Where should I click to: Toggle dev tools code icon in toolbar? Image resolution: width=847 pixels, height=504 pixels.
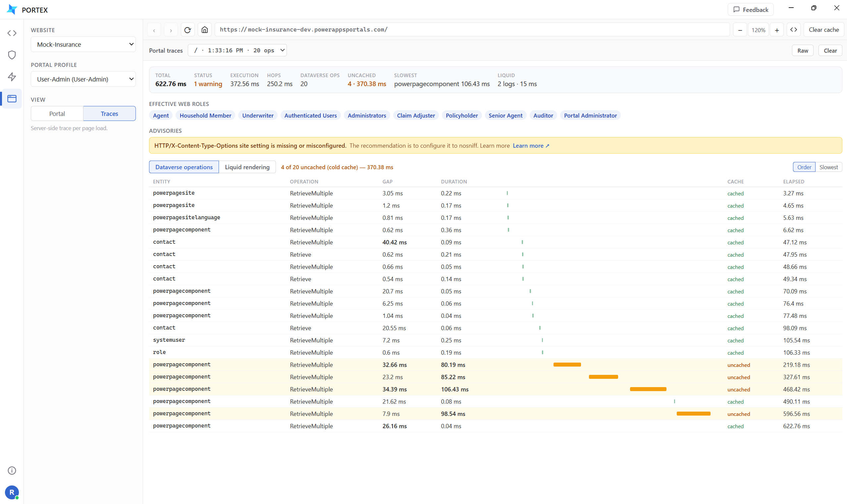tap(794, 30)
